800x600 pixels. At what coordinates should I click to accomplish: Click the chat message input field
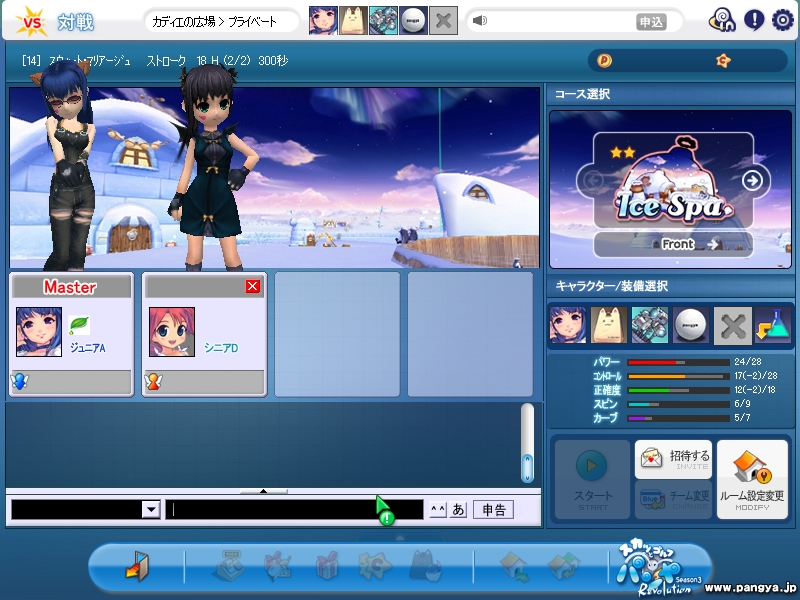[x=294, y=510]
